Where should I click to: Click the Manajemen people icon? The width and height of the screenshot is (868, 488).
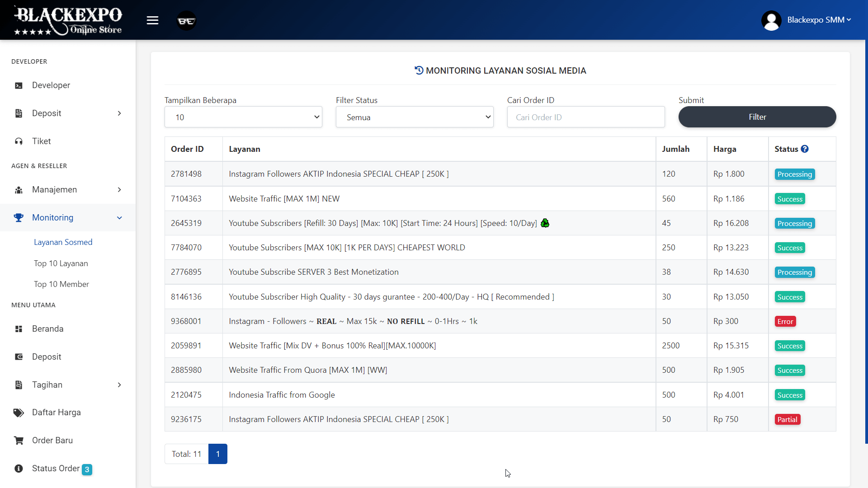point(19,190)
